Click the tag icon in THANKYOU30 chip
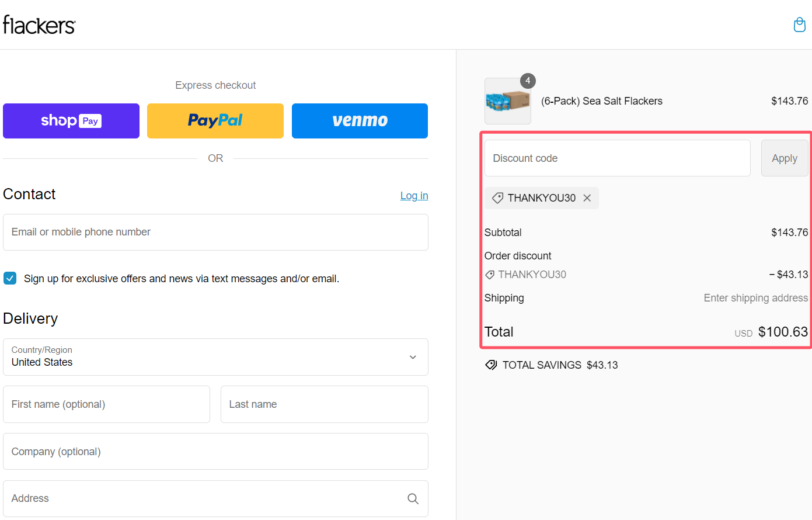This screenshot has width=812, height=520. 497,198
